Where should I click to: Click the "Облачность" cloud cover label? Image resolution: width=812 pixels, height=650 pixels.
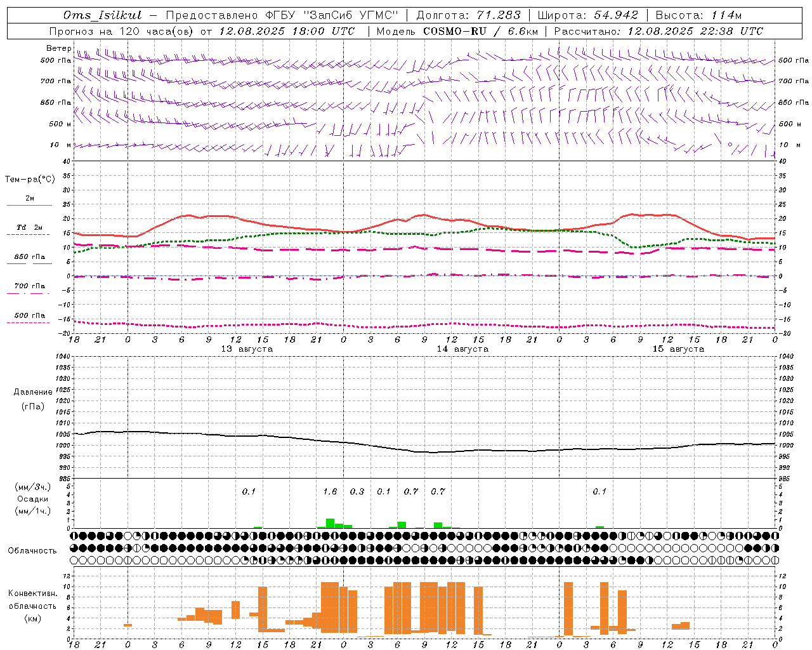32,551
